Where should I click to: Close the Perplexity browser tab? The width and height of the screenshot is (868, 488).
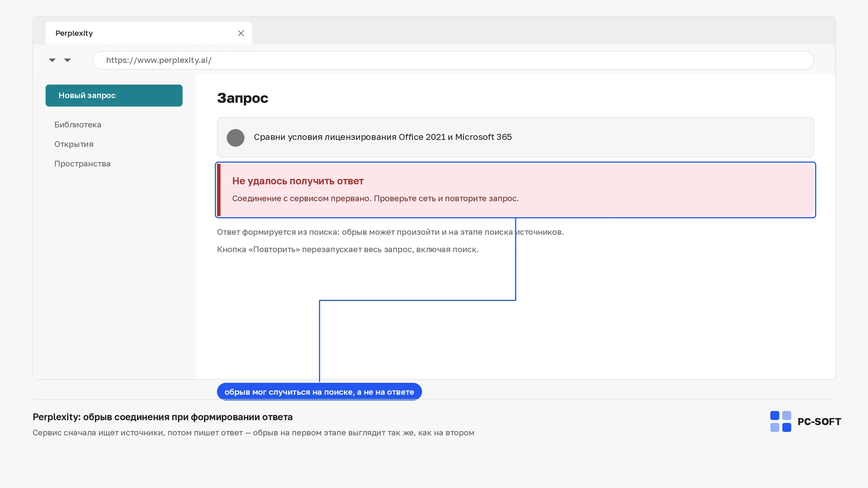coord(241,33)
